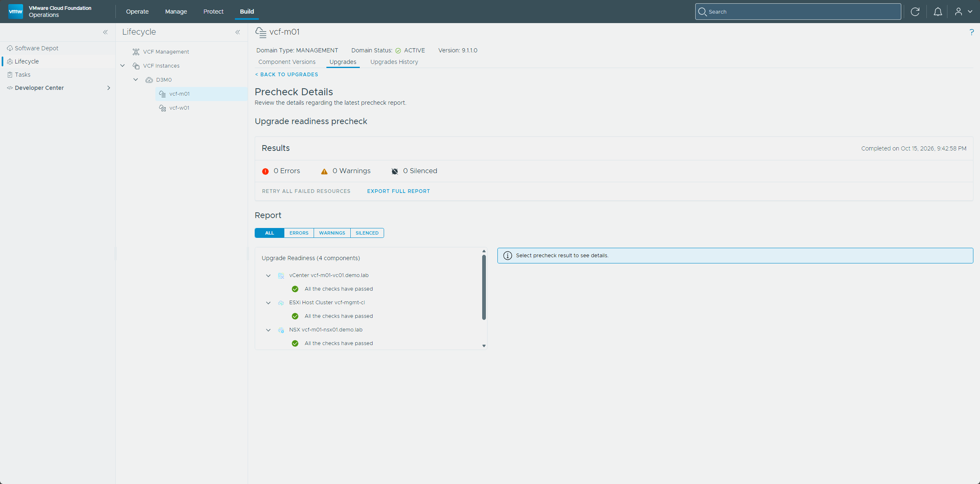Collapse the NSX vcf-m01-nsx01.demo.lab row
Screen dimensions: 980x484
tap(268, 330)
